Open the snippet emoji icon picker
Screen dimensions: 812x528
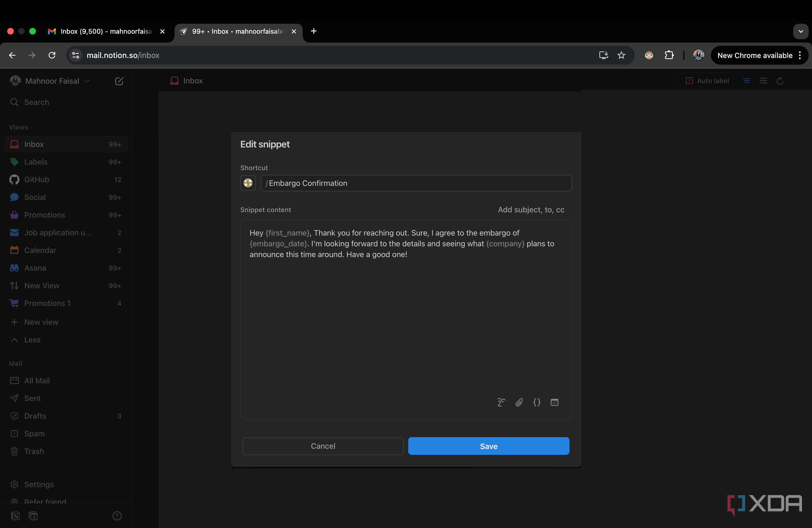point(248,183)
